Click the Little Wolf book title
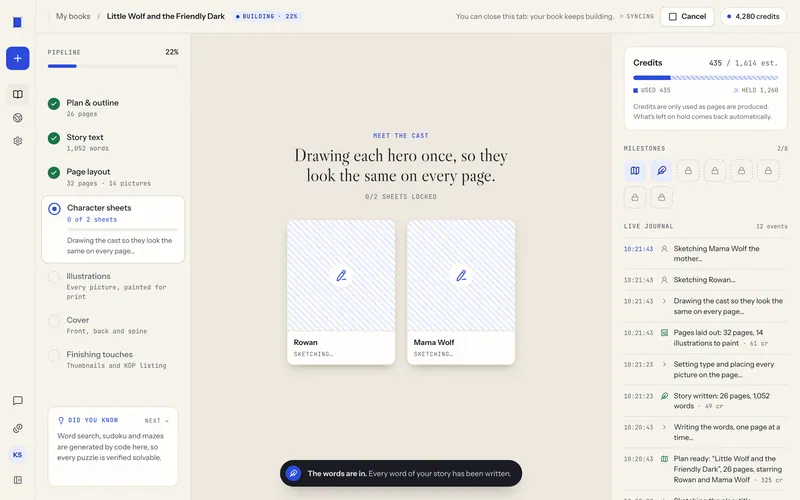Viewport: 800px width, 500px height. pyautogui.click(x=166, y=16)
